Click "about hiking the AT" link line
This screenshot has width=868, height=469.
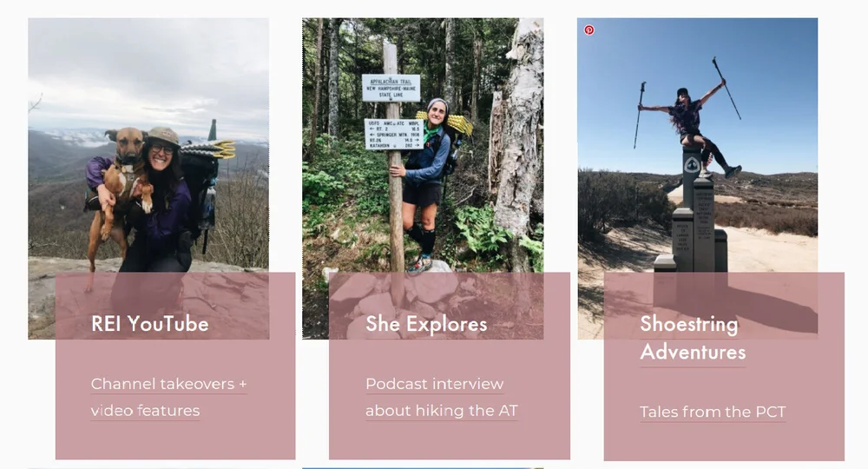coord(442,411)
